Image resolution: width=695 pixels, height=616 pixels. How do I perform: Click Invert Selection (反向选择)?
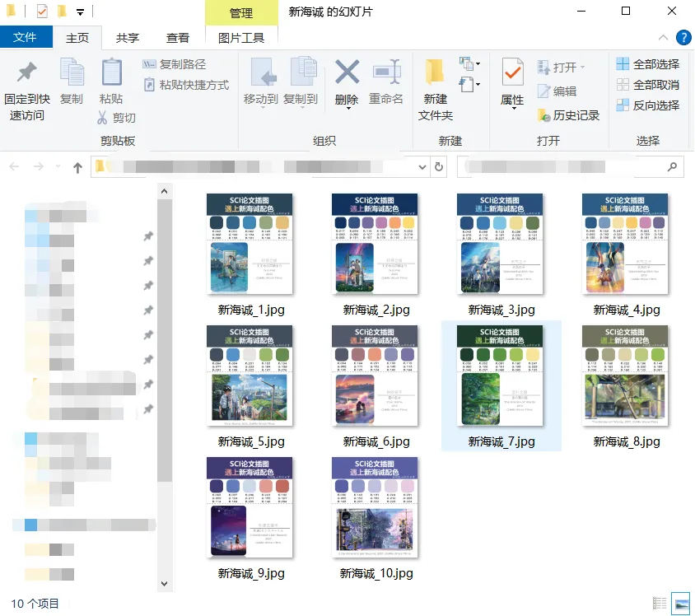[647, 105]
